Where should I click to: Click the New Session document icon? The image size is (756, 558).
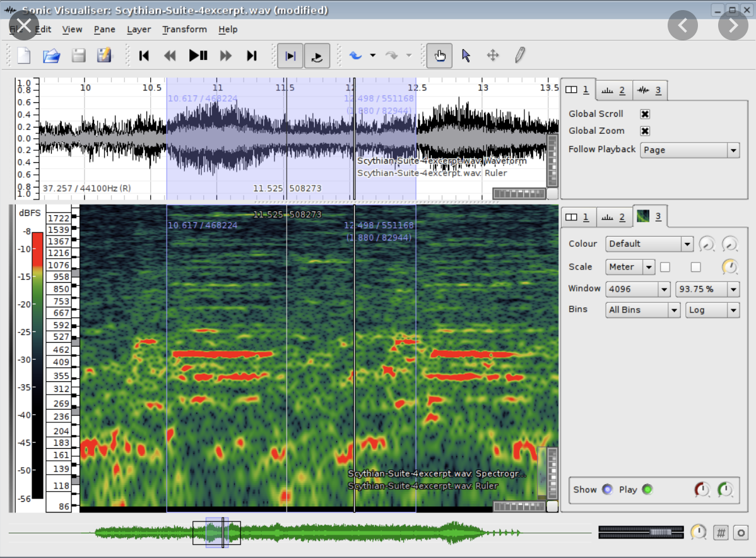coord(24,56)
